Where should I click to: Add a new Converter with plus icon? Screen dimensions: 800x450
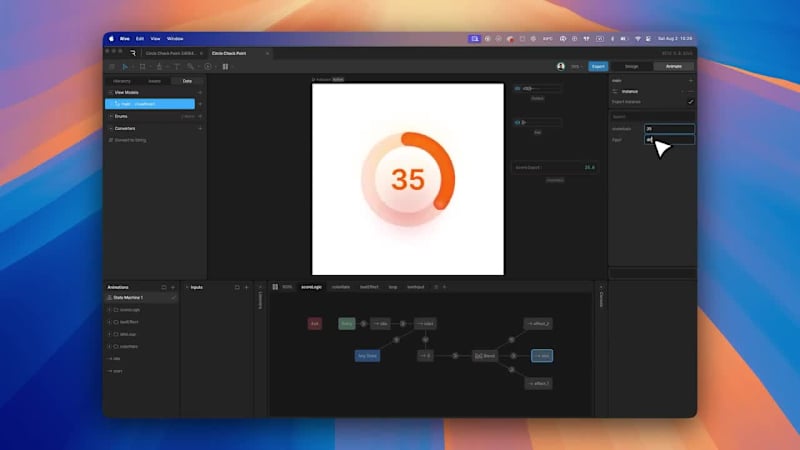coord(200,129)
